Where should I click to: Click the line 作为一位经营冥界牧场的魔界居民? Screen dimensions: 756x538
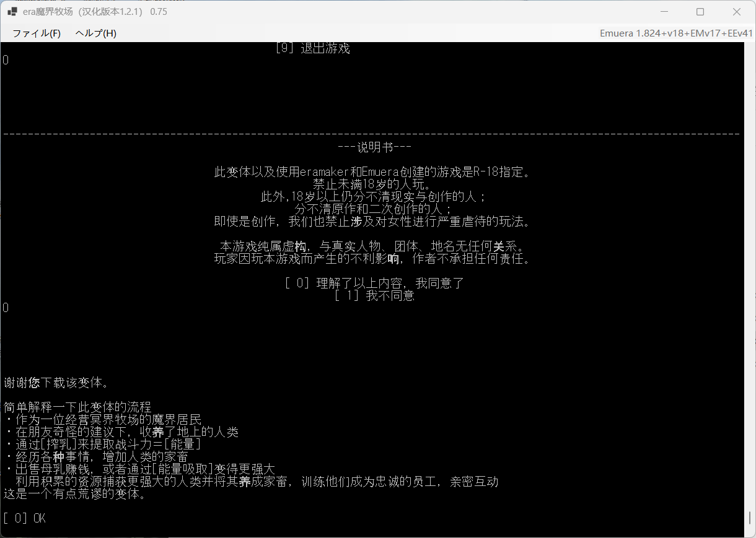[x=102, y=420]
